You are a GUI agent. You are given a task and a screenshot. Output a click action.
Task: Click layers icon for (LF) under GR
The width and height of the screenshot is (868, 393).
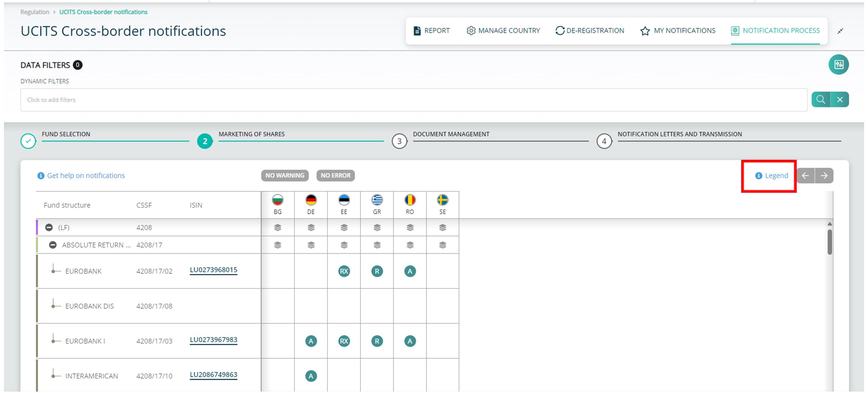point(377,227)
